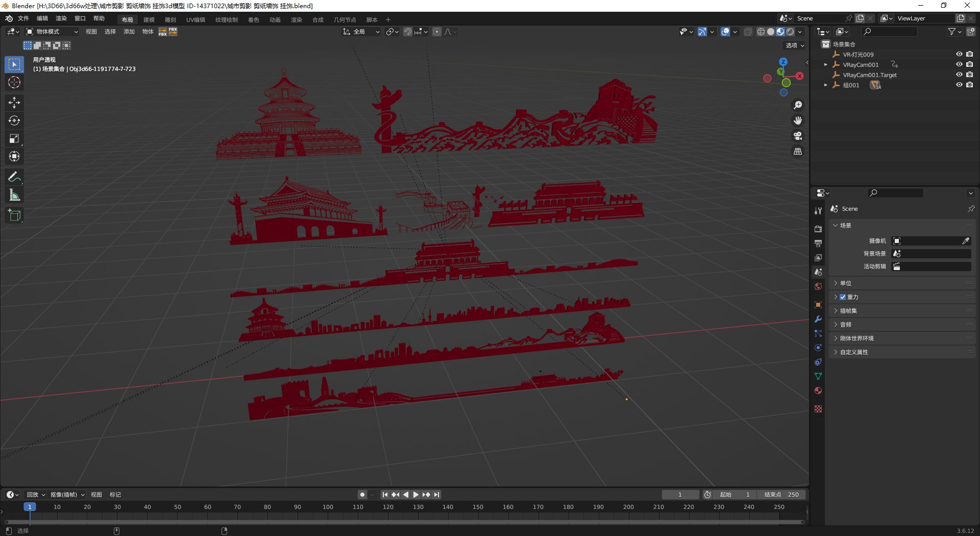Select the Move tool in left toolbar
Viewport: 980px width, 536px height.
[14, 103]
